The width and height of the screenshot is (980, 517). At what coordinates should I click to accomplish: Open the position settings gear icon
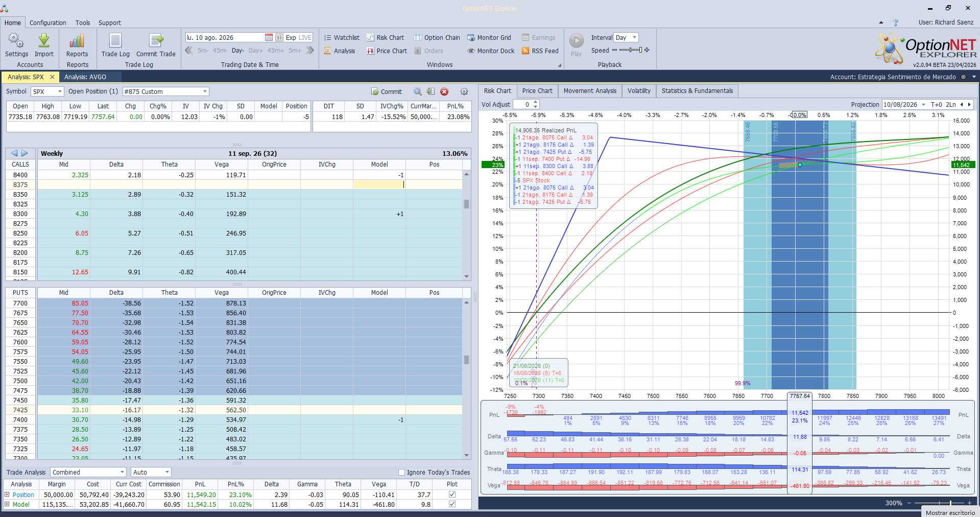[x=464, y=91]
